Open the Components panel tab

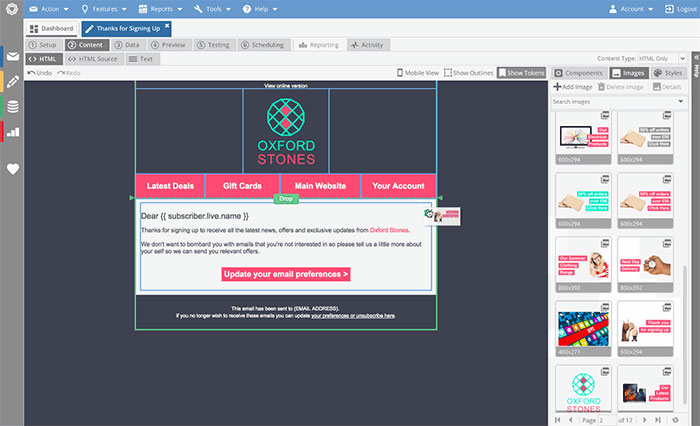[x=579, y=73]
